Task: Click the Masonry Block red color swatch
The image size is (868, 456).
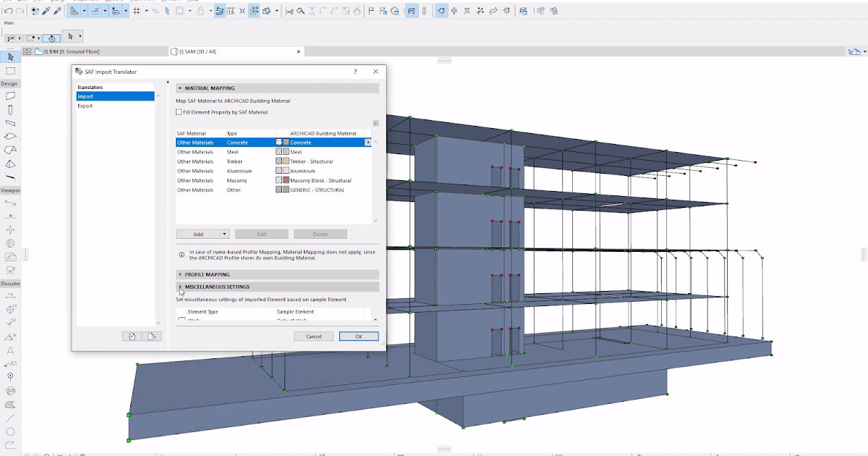Action: pos(286,180)
